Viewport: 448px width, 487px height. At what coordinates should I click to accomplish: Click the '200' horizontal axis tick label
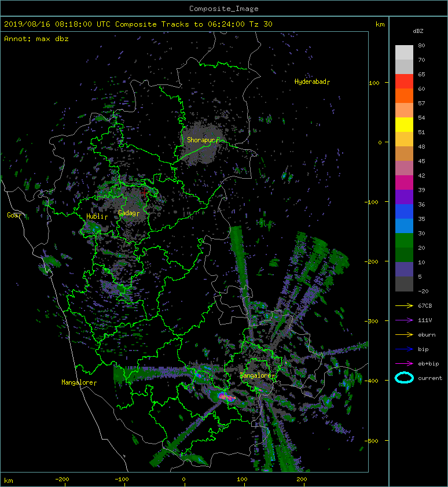[x=302, y=479]
